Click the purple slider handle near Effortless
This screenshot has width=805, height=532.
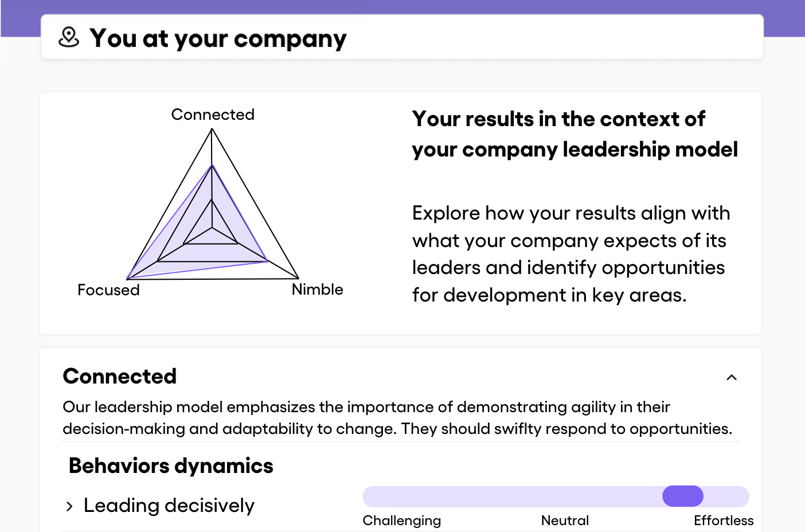coord(683,496)
